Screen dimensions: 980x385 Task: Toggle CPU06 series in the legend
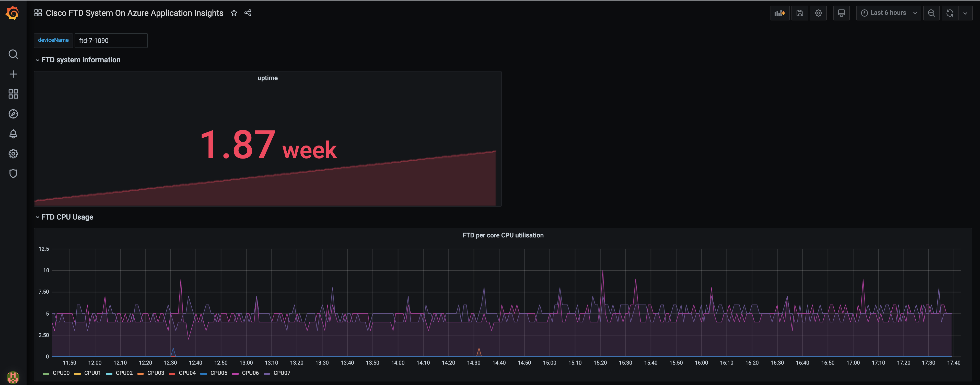pos(250,373)
